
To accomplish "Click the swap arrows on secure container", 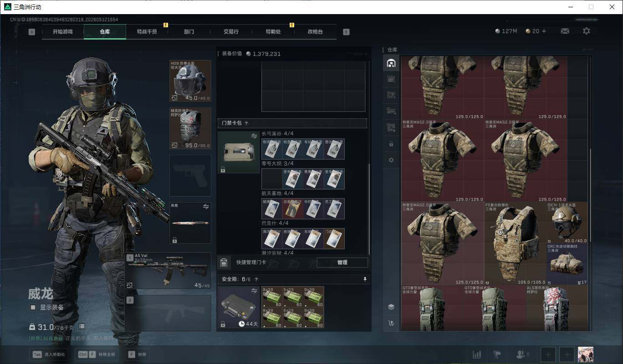I will (254, 291).
